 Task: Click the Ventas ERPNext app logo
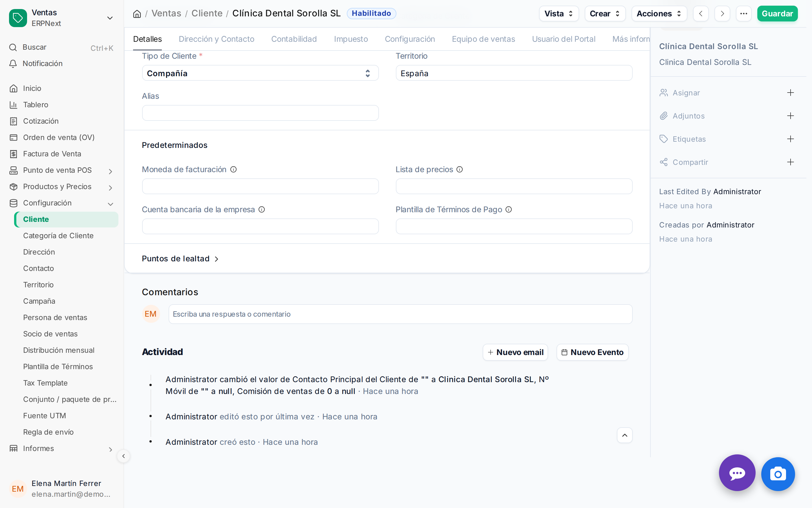pos(18,18)
